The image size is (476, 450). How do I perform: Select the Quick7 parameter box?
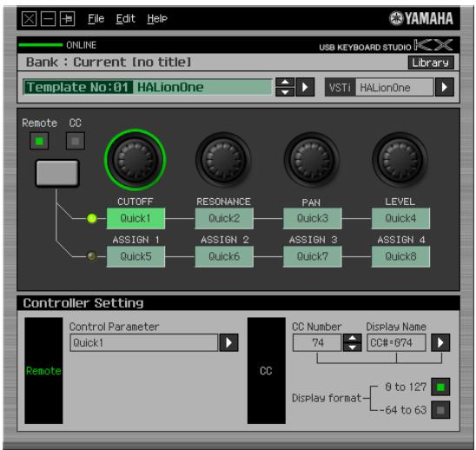pos(313,256)
